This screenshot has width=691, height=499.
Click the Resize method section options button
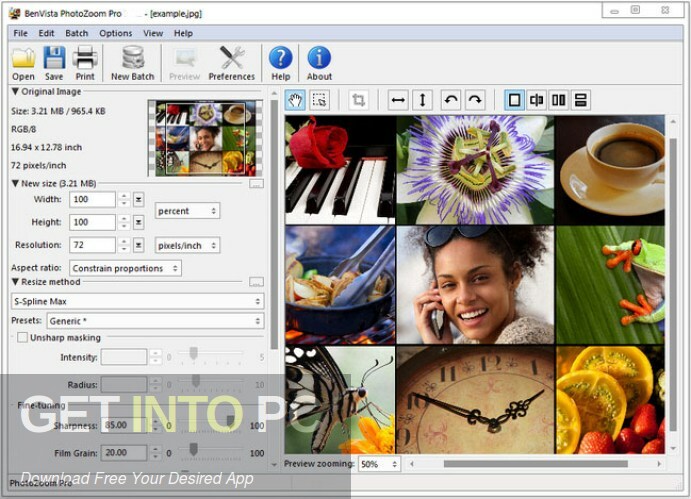coord(256,282)
